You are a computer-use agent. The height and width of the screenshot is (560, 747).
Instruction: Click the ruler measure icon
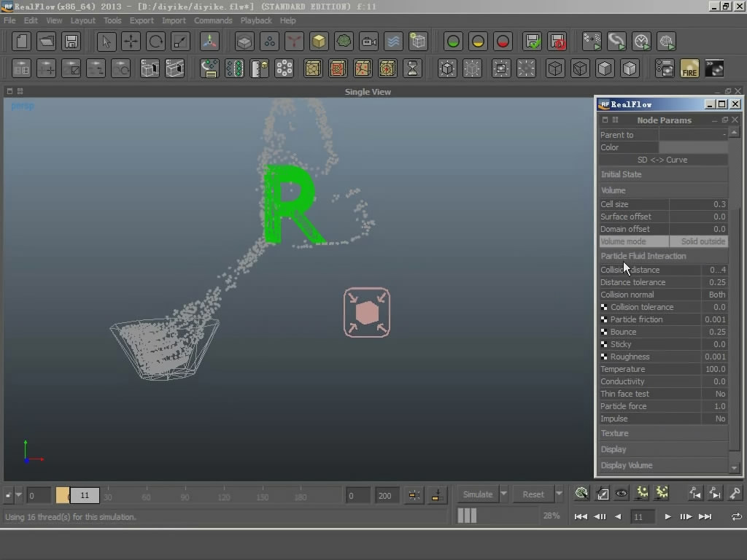pyautogui.click(x=259, y=69)
